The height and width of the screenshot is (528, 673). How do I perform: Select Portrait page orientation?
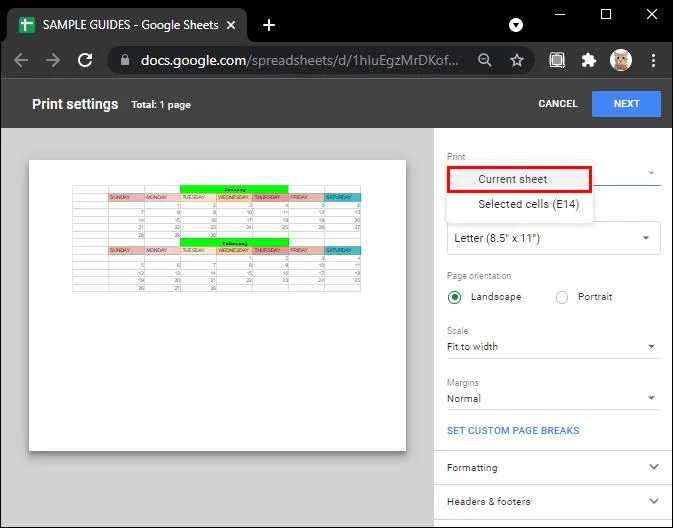[562, 297]
